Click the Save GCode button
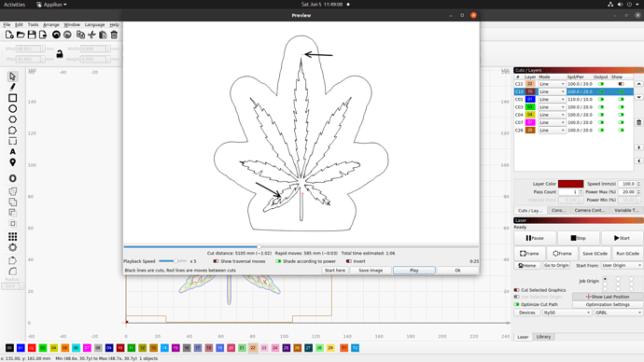This screenshot has height=362, width=644. (x=595, y=254)
